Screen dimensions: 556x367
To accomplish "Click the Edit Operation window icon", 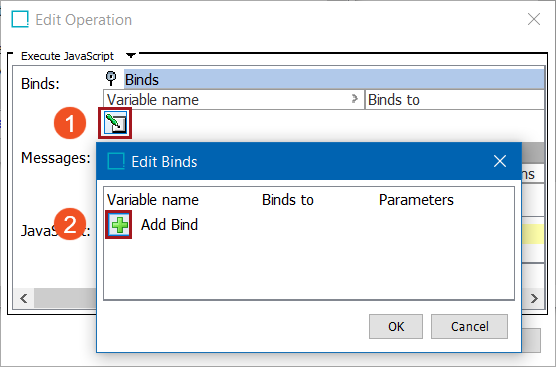I will (20, 19).
